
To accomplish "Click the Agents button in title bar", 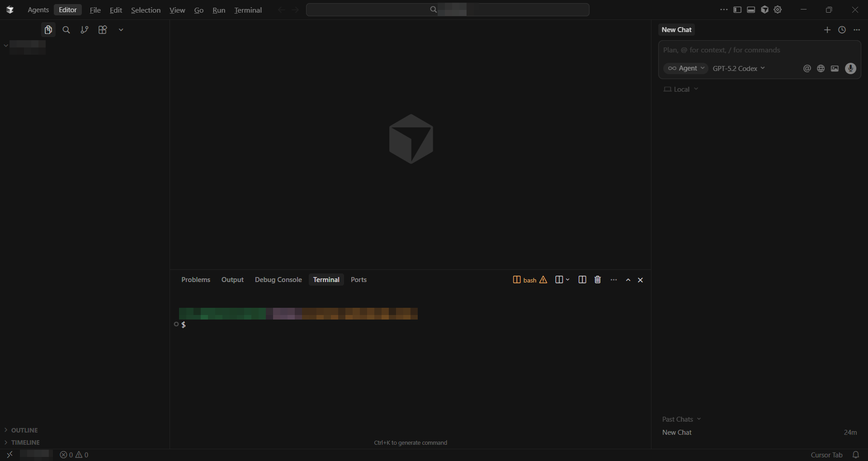I will [38, 10].
